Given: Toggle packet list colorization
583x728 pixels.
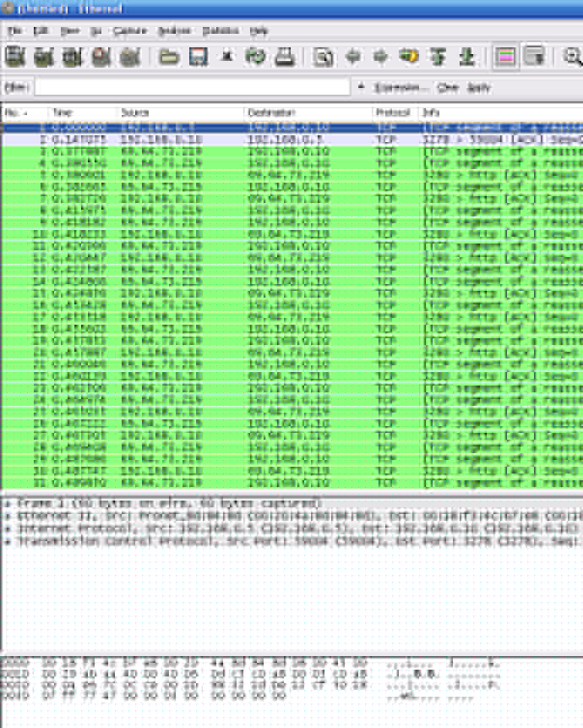Looking at the screenshot, I should [x=505, y=57].
